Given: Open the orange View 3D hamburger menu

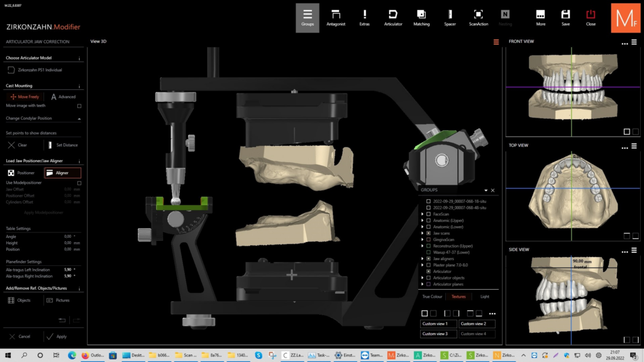Looking at the screenshot, I should pos(496,42).
